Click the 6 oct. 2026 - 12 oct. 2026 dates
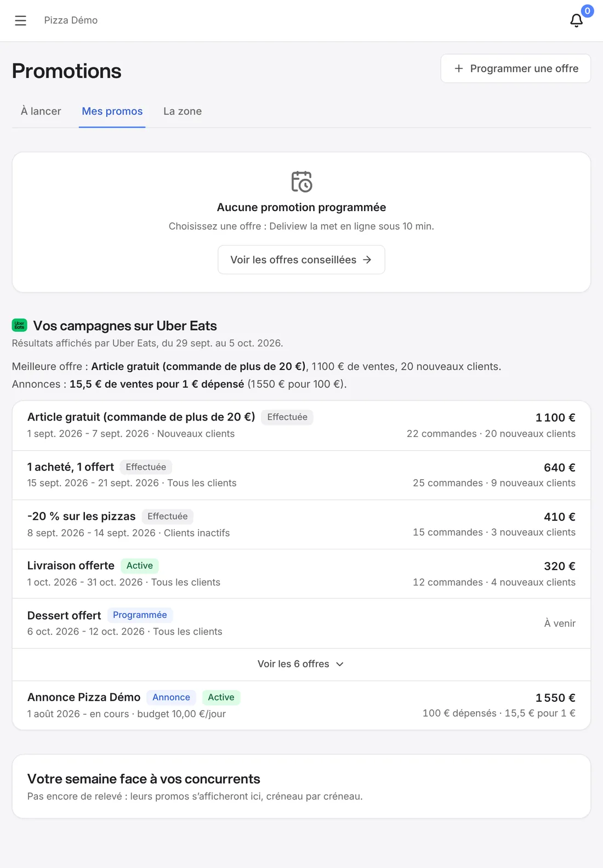603x868 pixels. pyautogui.click(x=86, y=632)
